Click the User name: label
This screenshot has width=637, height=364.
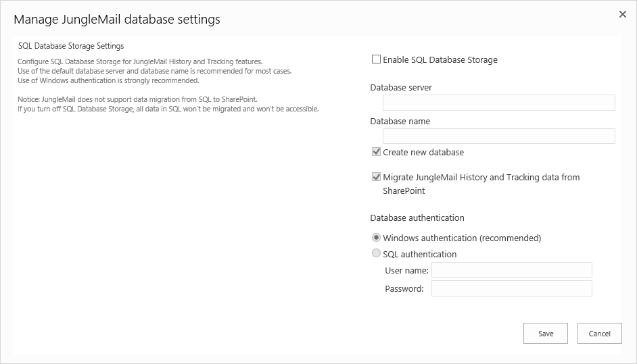(406, 271)
